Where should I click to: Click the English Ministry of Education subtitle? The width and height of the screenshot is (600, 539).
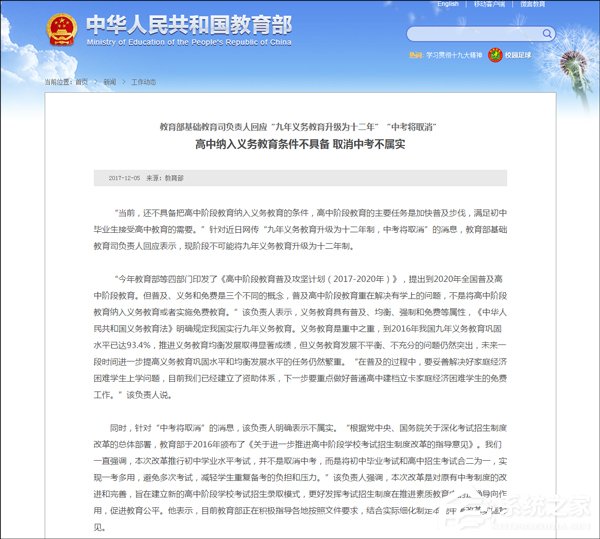tap(189, 42)
